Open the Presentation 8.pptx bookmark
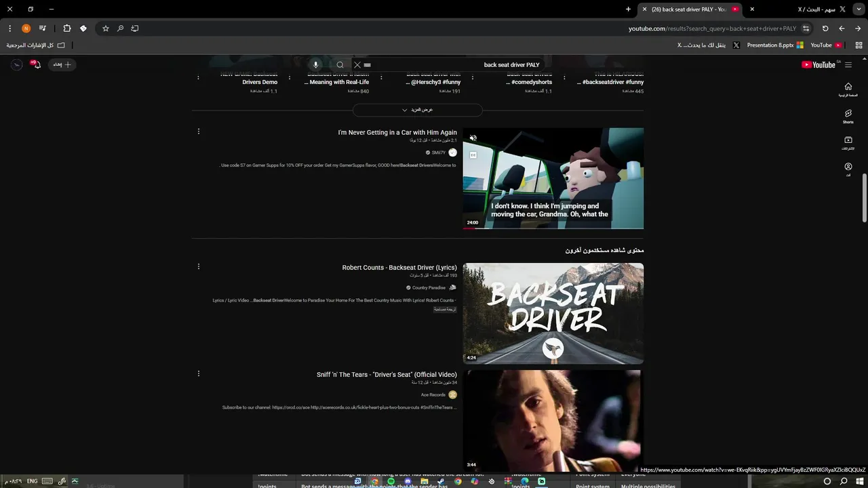The image size is (868, 488). 775,45
